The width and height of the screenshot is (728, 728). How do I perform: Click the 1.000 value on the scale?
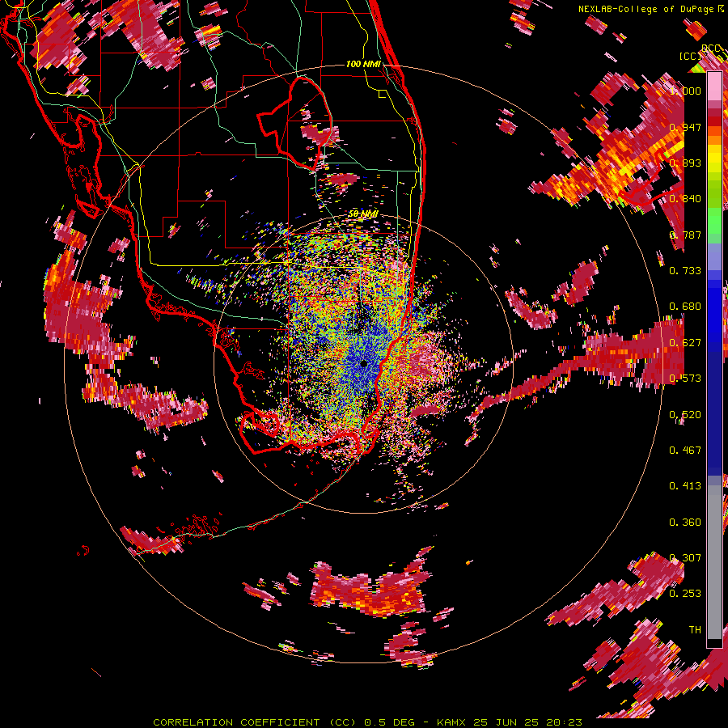[x=685, y=91]
